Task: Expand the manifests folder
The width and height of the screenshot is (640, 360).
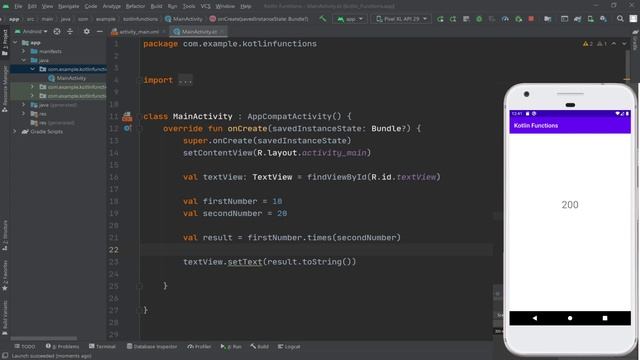Action: point(24,51)
